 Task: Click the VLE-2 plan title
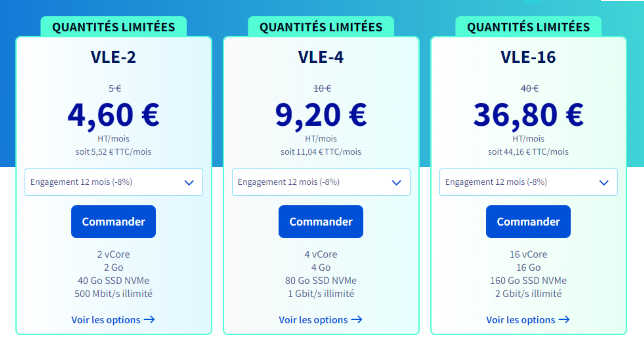[113, 57]
